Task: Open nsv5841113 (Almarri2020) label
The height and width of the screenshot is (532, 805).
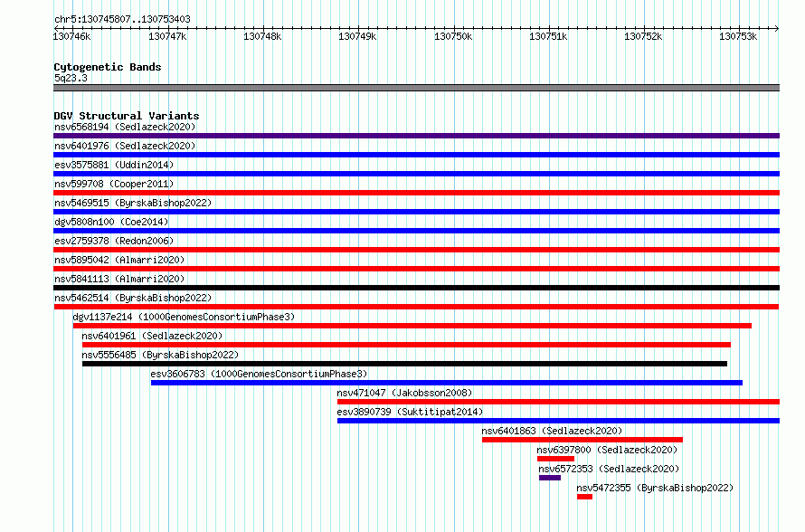Action: (x=119, y=279)
